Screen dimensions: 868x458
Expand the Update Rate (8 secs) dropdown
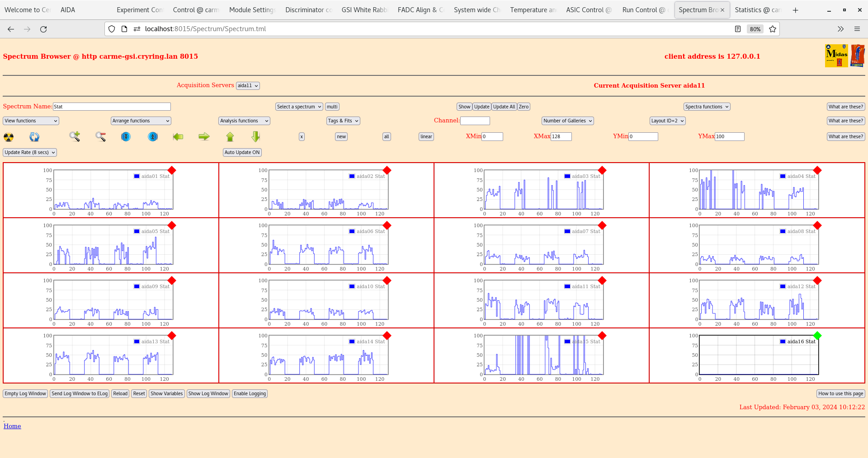(x=30, y=153)
